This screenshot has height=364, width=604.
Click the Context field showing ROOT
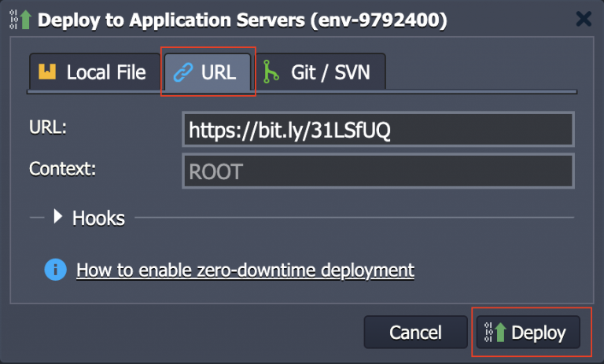[x=377, y=171]
